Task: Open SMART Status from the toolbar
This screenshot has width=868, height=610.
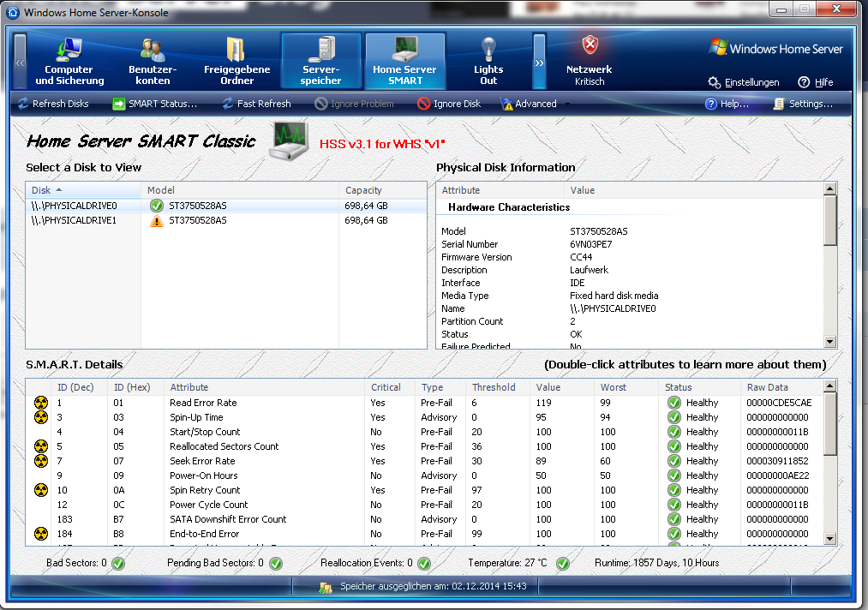Action: (155, 104)
